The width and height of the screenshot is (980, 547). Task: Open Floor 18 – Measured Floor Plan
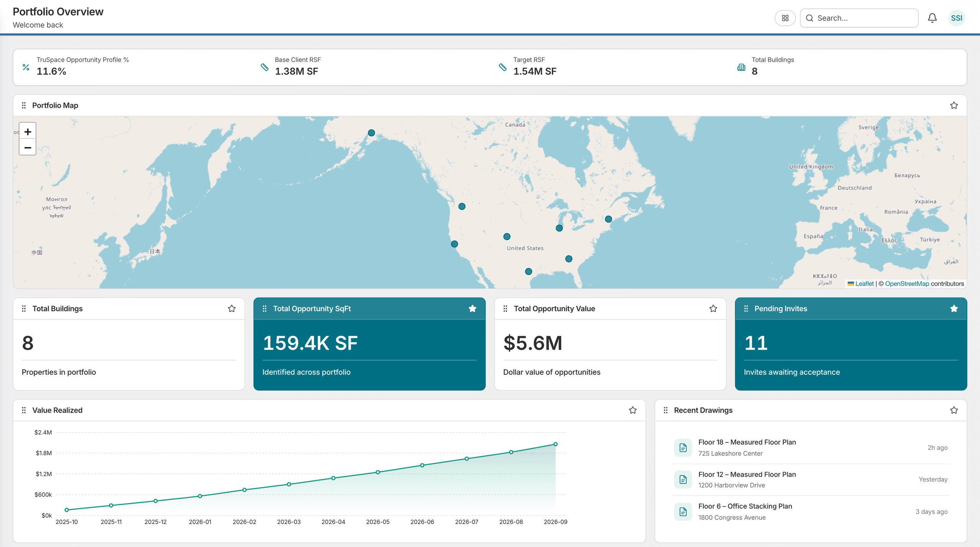(x=747, y=442)
